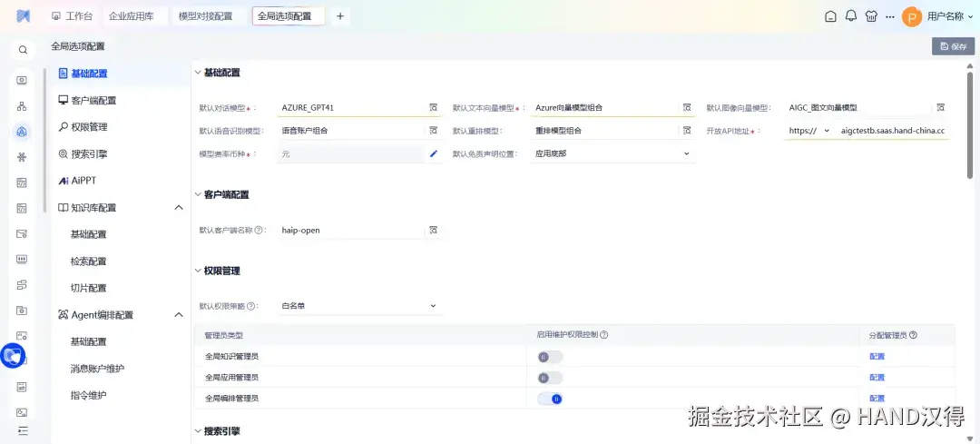Open the snowflake-shaped sidebar icon
The image size is (980, 444).
click(x=22, y=157)
